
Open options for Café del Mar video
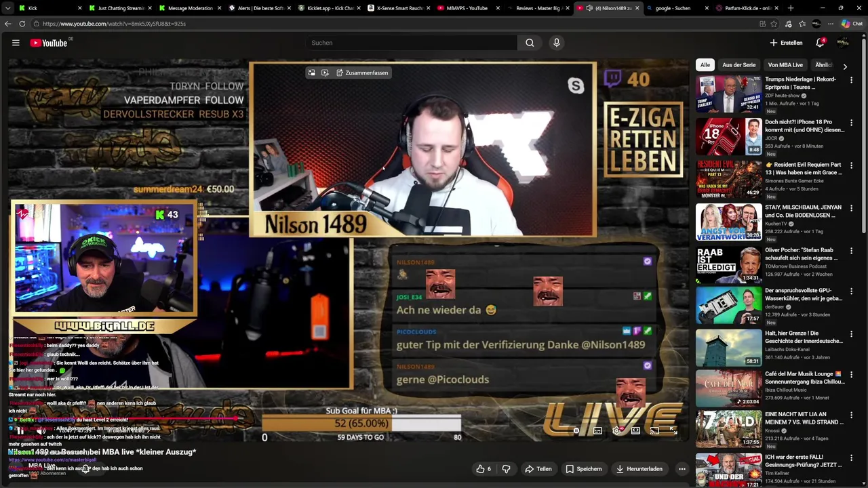click(851, 375)
